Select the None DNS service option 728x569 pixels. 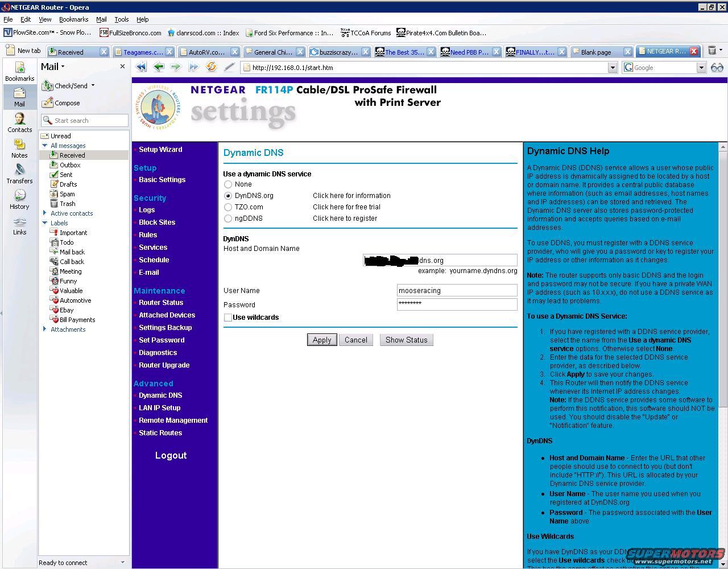(x=228, y=184)
